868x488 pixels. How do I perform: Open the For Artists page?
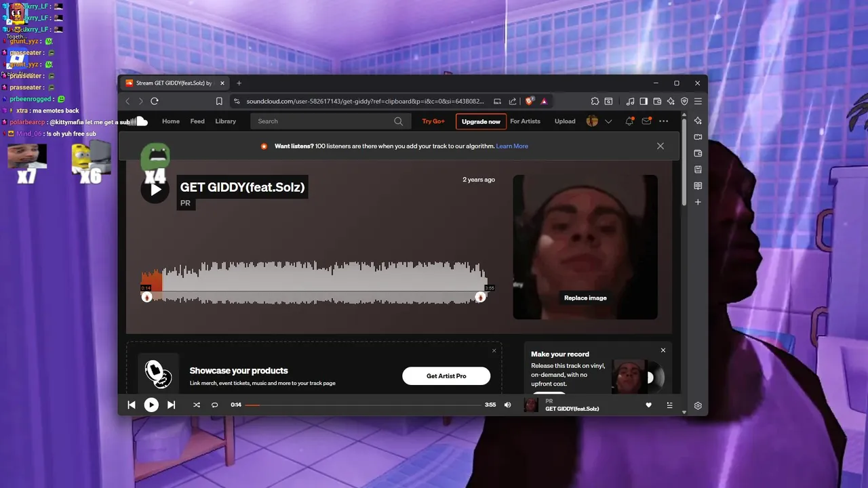tap(526, 121)
